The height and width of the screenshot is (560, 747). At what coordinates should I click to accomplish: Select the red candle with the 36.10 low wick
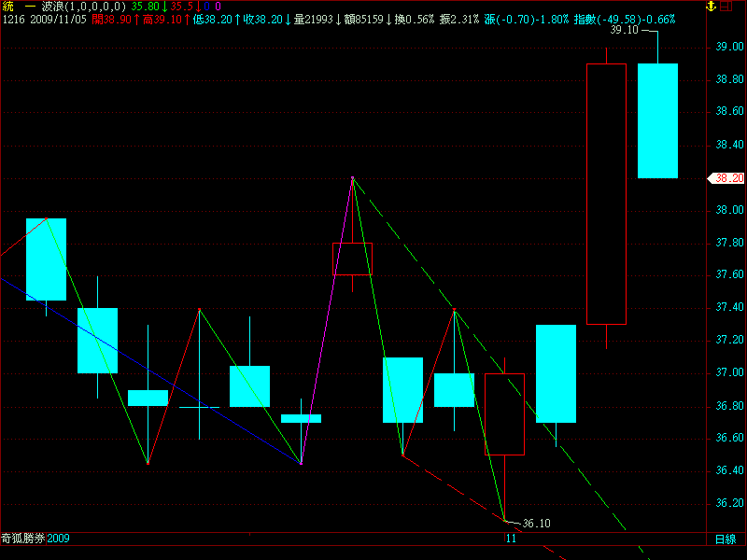point(504,414)
